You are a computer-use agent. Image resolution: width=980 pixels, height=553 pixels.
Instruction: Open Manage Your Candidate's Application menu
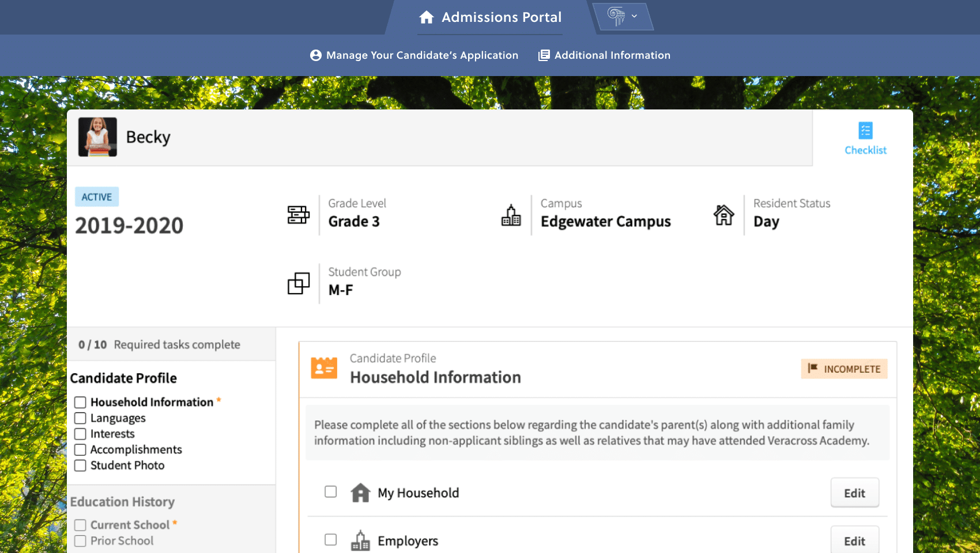(414, 55)
